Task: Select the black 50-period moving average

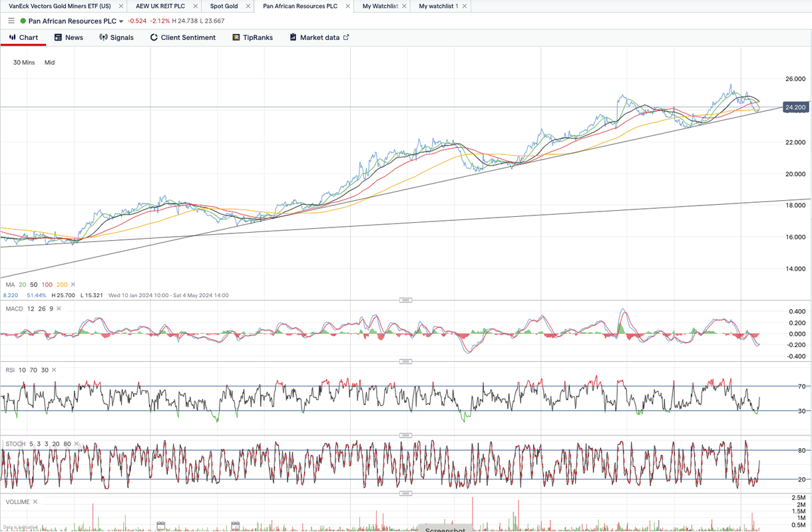Action: (x=34, y=285)
